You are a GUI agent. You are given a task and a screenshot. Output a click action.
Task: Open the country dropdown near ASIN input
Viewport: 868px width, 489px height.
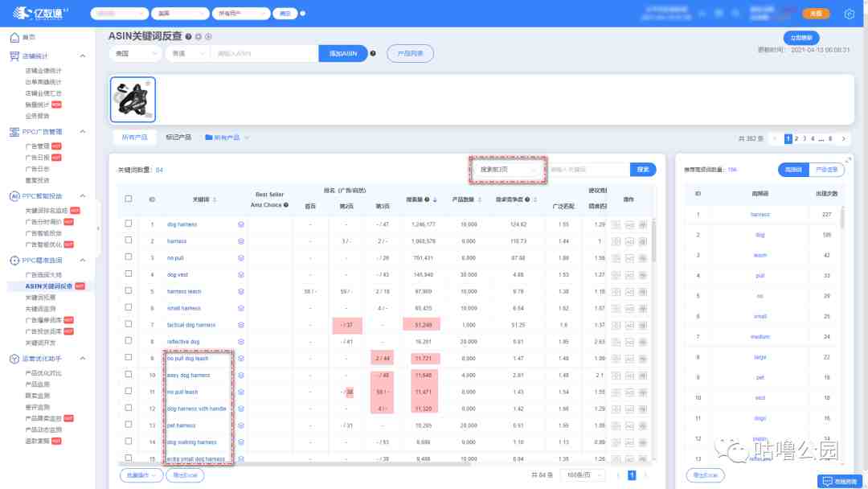pos(136,54)
